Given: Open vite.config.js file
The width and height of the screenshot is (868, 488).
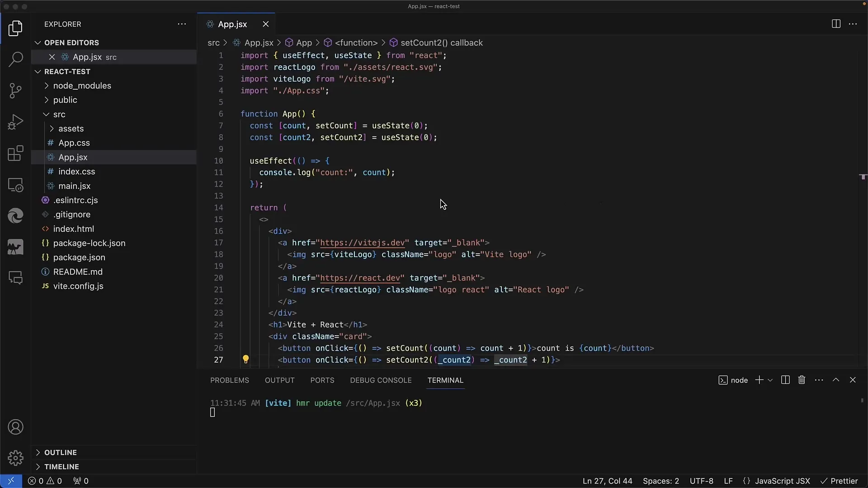Looking at the screenshot, I should click(x=114, y=286).
